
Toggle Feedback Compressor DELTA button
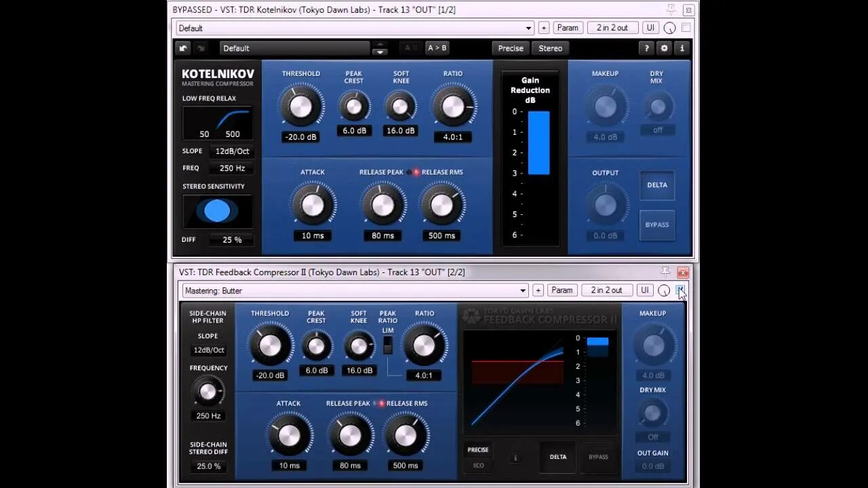tap(558, 457)
